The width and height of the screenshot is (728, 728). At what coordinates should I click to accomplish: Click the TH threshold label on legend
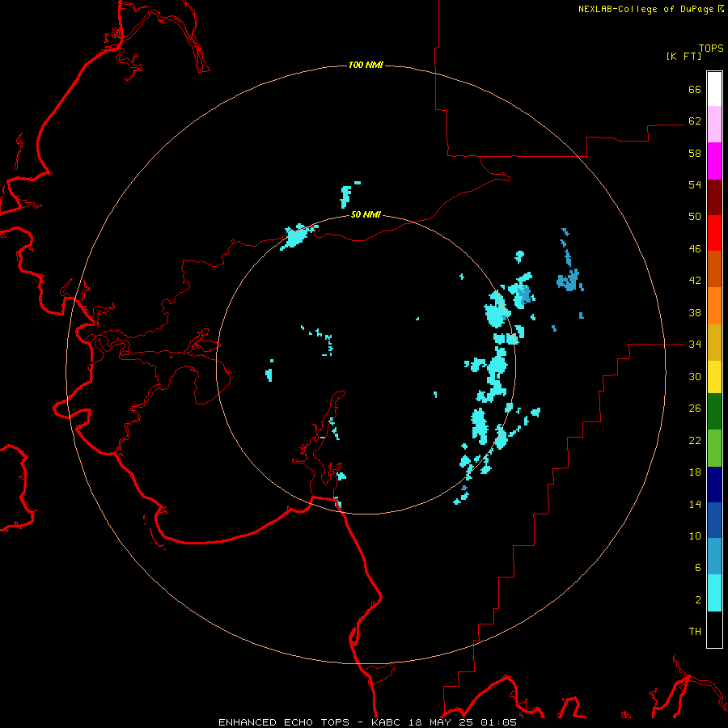pos(695,631)
